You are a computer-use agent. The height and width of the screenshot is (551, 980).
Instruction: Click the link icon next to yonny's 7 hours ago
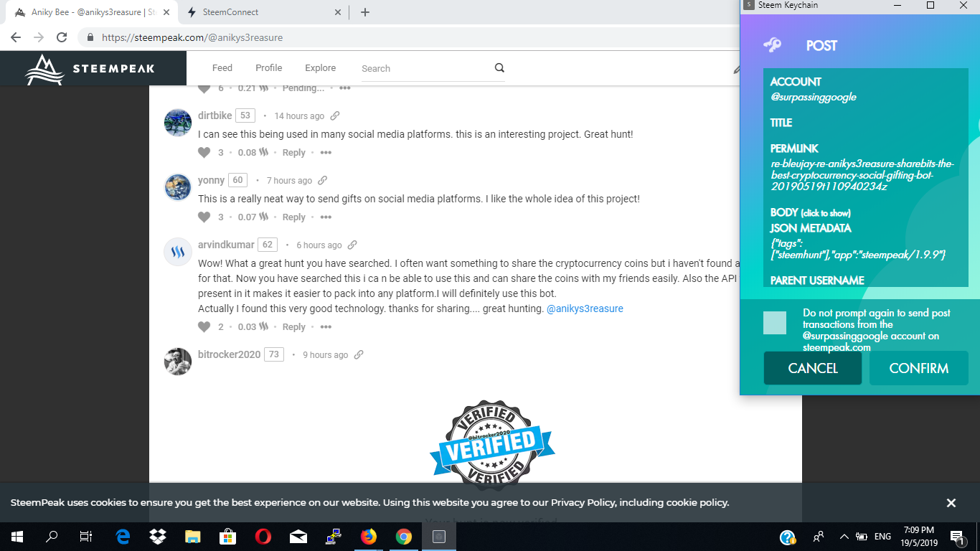tap(323, 180)
